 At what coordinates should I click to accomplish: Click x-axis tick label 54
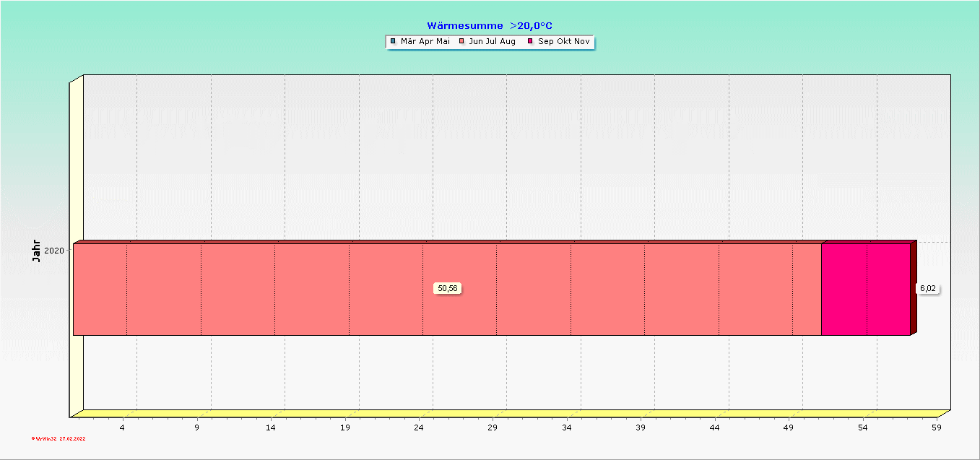tap(862, 428)
